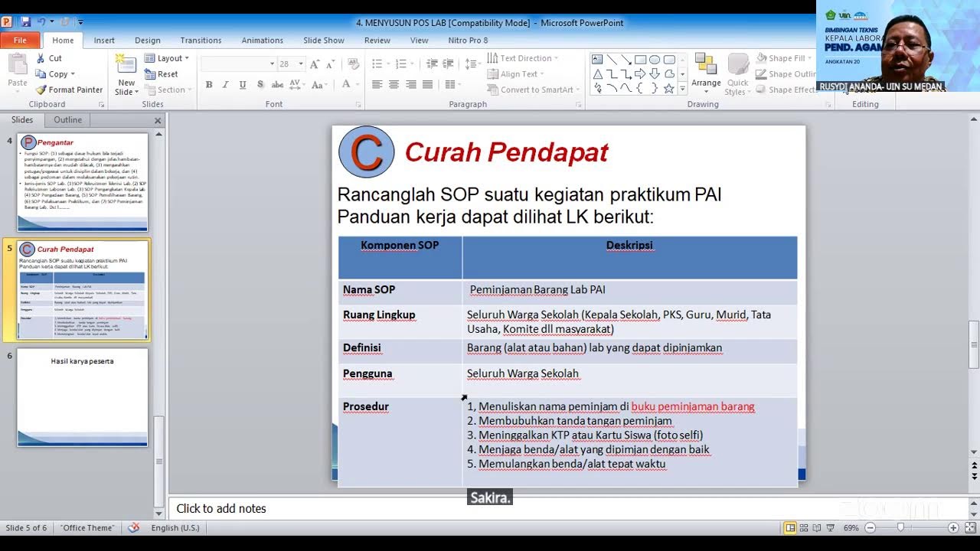
Task: Switch to the Animations ribbon tab
Action: pos(262,41)
